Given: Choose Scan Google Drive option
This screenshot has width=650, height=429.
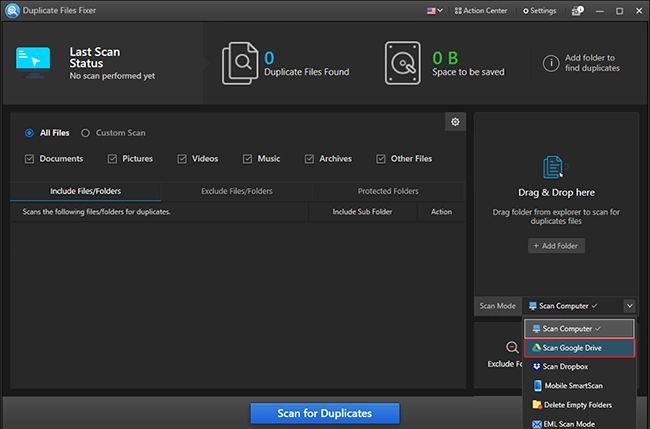Looking at the screenshot, I should coord(579,348).
